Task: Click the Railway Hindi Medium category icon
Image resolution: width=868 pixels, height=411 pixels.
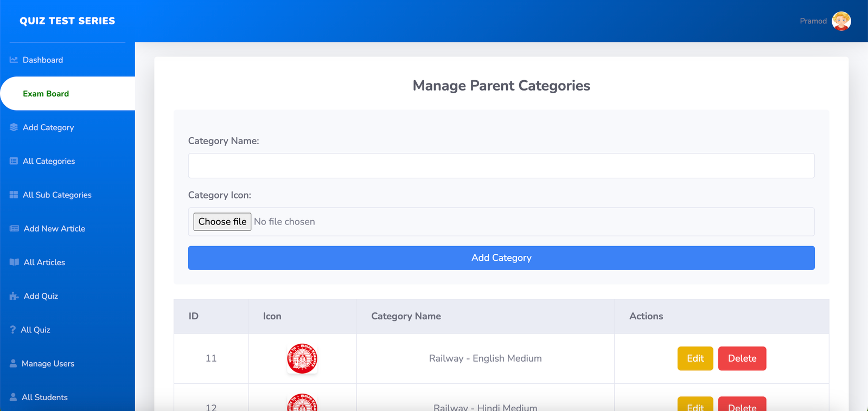Action: click(x=302, y=402)
